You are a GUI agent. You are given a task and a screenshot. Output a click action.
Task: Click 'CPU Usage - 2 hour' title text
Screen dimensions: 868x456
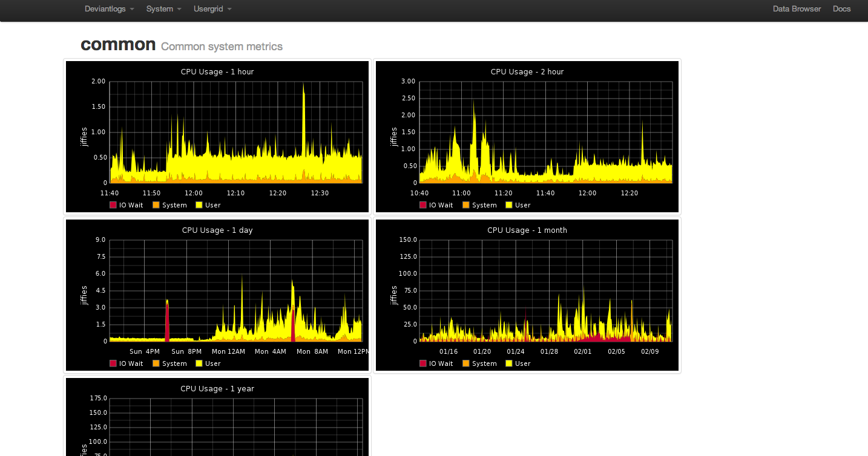527,72
